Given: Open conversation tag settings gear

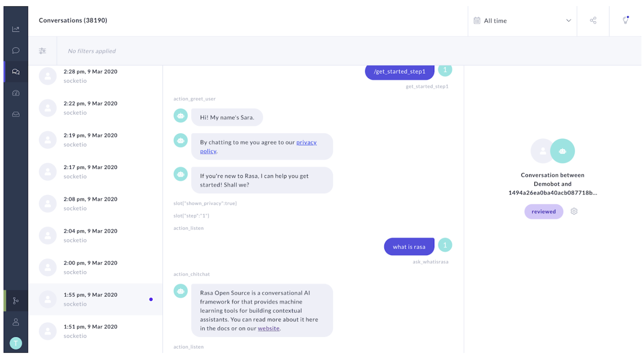Looking at the screenshot, I should pos(574,211).
